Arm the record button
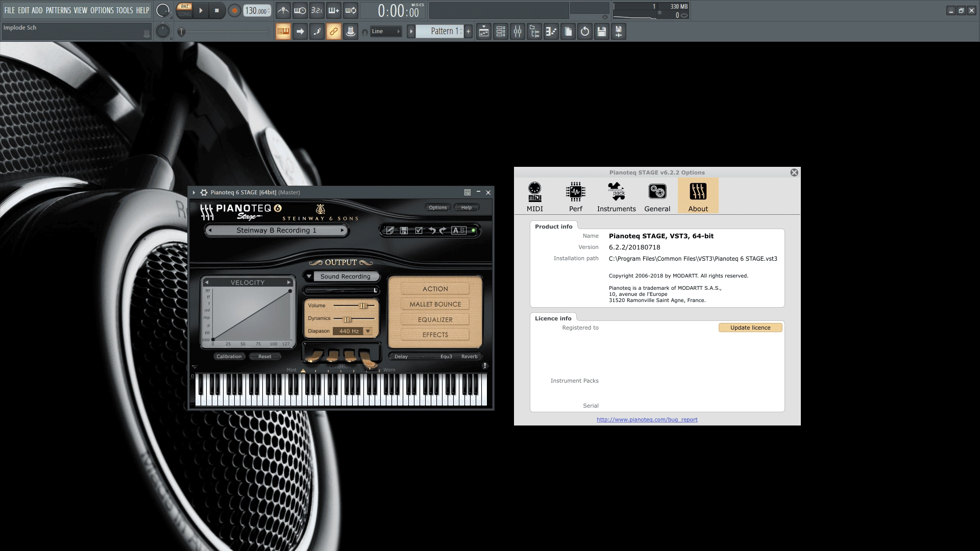The width and height of the screenshot is (980, 551). 234,10
